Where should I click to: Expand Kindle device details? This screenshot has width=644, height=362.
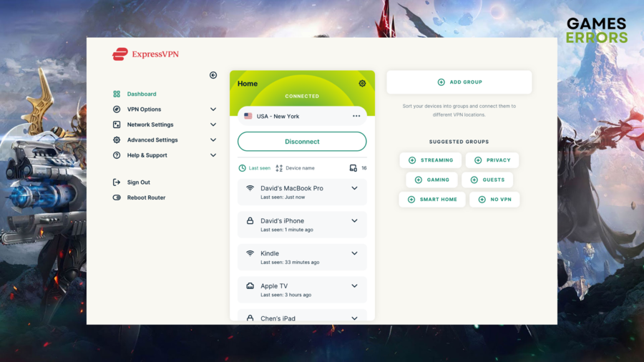click(354, 253)
